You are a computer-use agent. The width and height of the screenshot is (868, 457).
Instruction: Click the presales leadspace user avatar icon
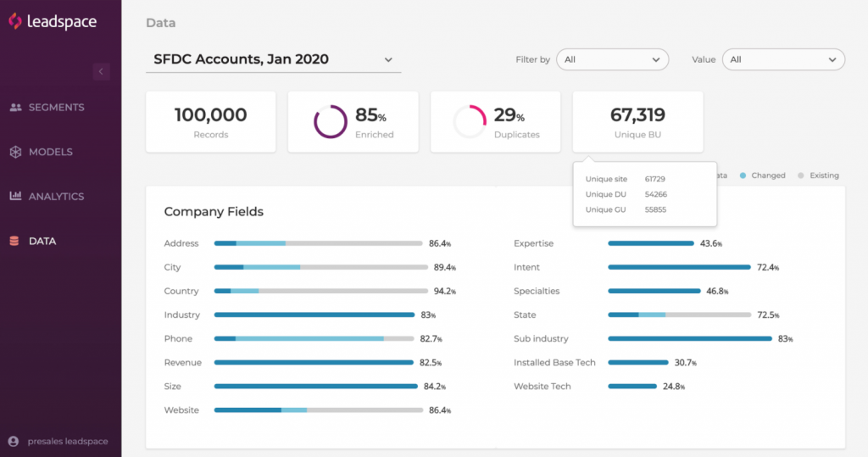[14, 441]
